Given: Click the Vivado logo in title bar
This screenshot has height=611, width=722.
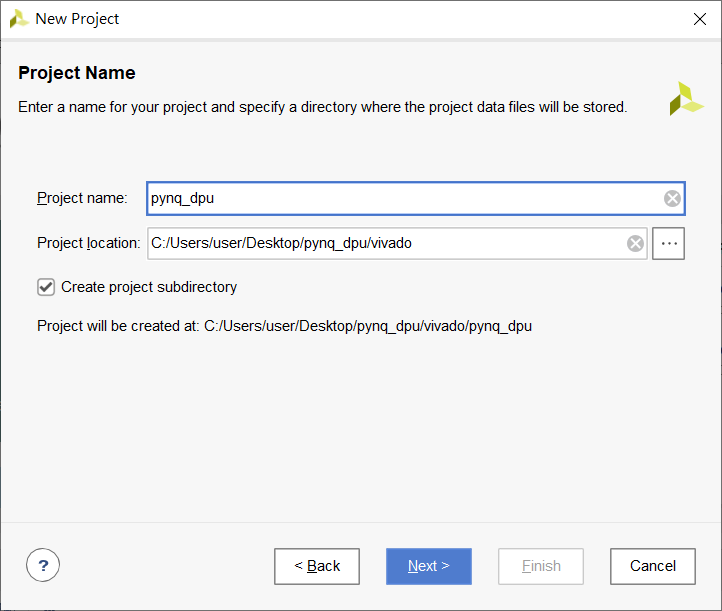Looking at the screenshot, I should pos(19,19).
